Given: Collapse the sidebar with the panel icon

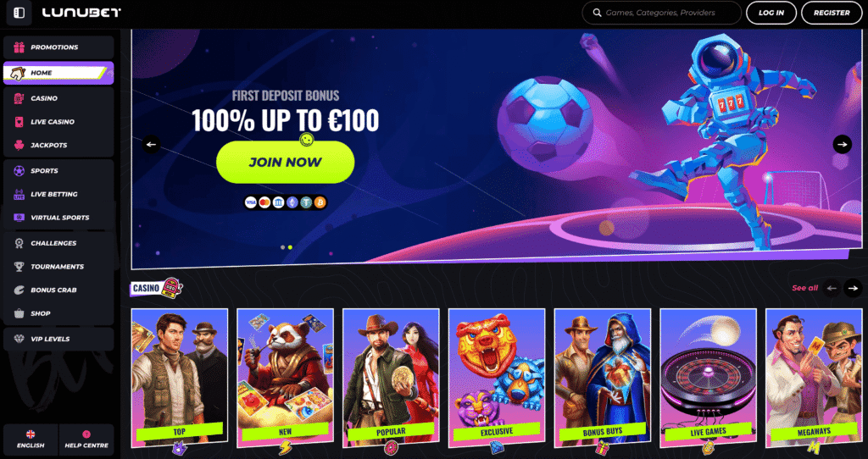Looking at the screenshot, I should [x=19, y=13].
